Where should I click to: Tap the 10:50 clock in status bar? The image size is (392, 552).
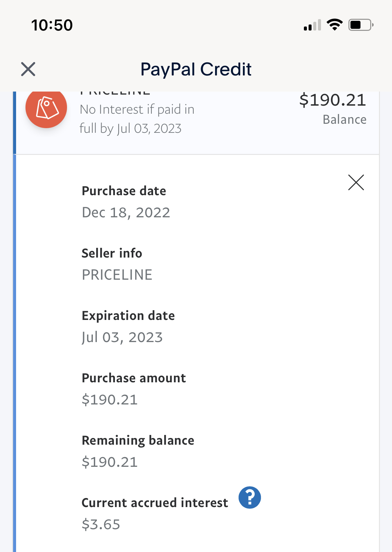tap(52, 25)
